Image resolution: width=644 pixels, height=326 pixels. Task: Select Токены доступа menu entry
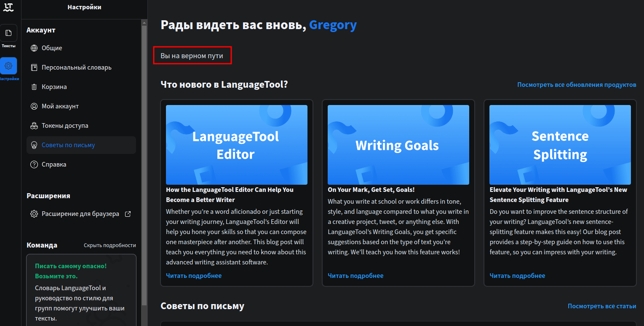81,126
